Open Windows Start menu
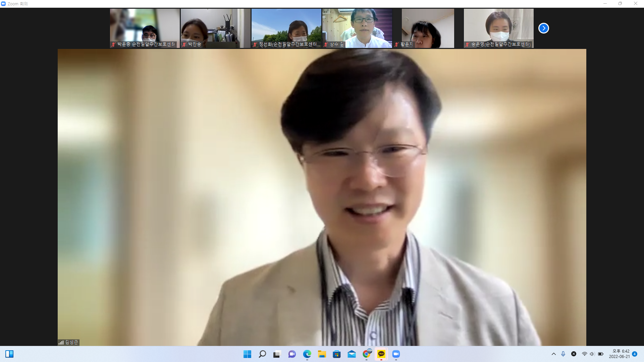The height and width of the screenshot is (362, 644). coord(247,354)
